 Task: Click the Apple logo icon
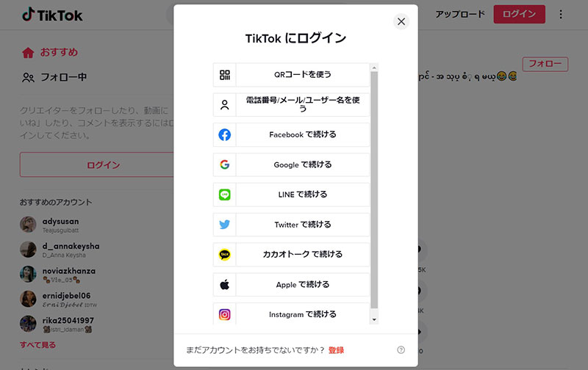click(225, 285)
